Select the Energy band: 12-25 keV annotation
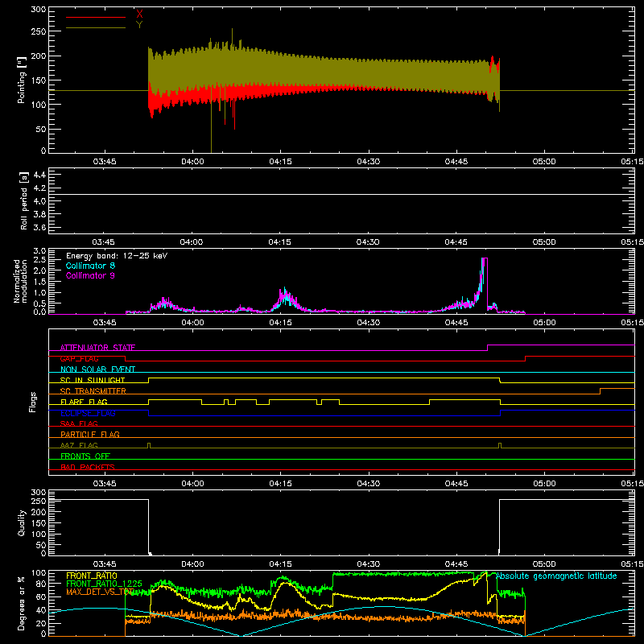 [x=117, y=256]
